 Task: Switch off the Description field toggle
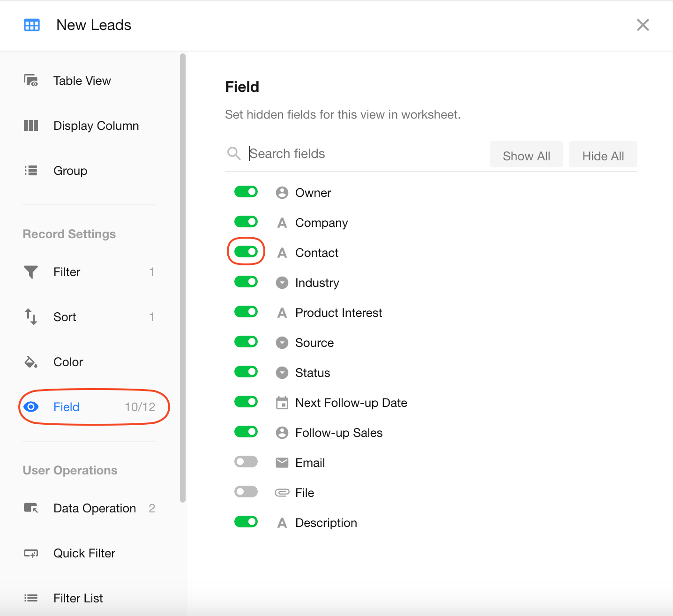coord(246,522)
